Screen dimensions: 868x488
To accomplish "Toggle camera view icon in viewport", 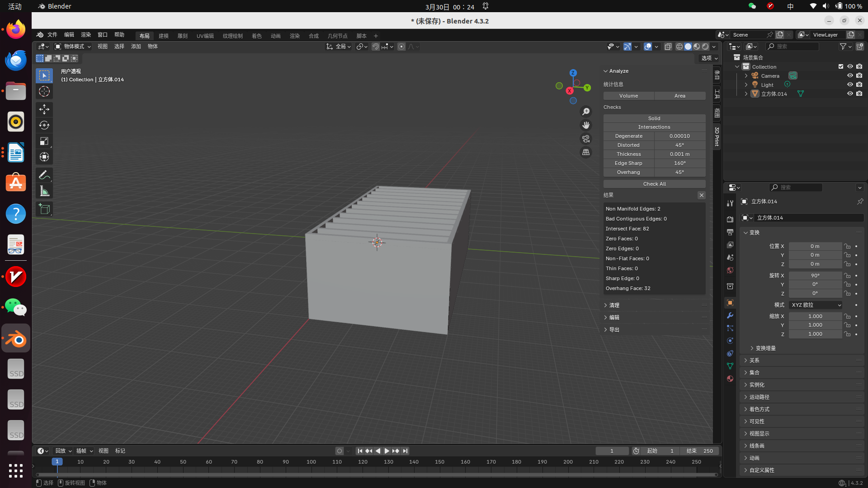I will [586, 139].
